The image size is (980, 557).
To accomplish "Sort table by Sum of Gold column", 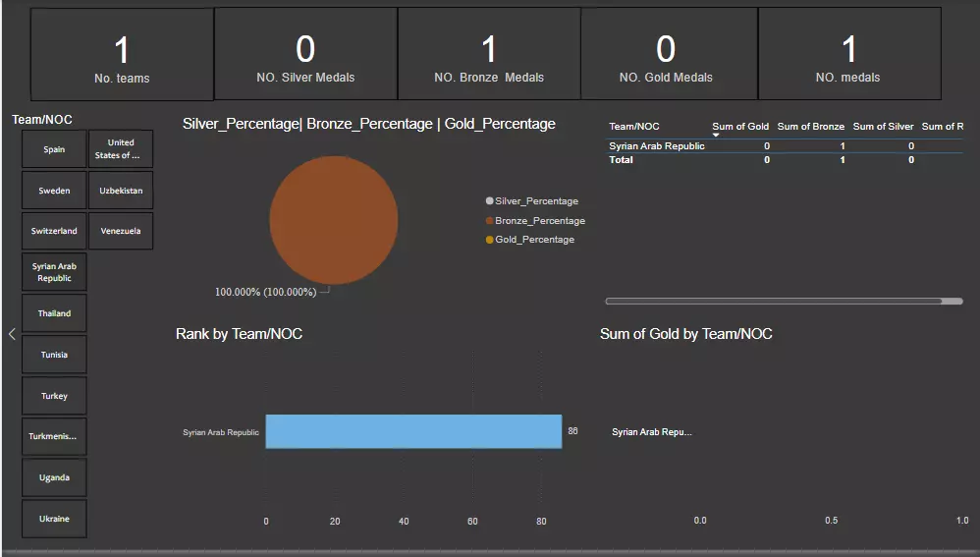I will (740, 127).
